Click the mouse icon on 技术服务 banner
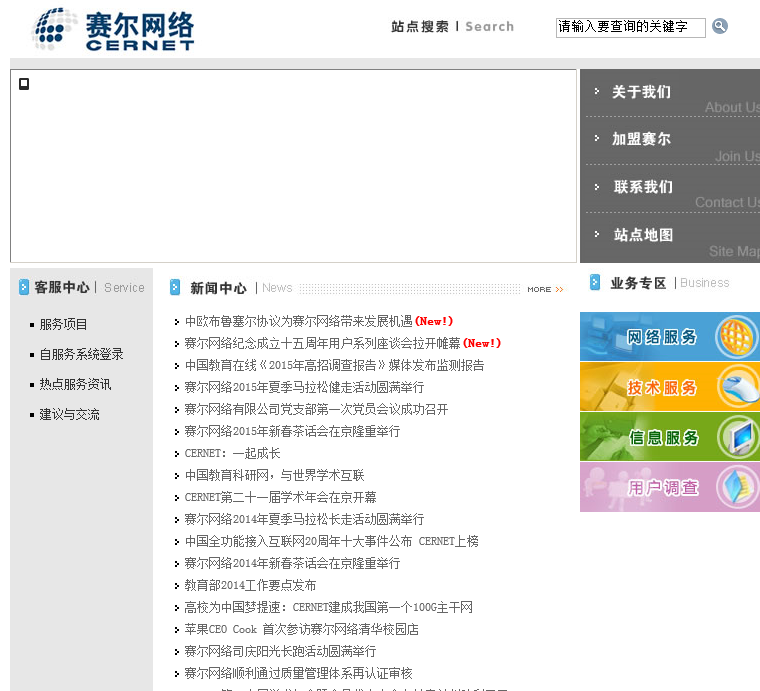 click(738, 387)
